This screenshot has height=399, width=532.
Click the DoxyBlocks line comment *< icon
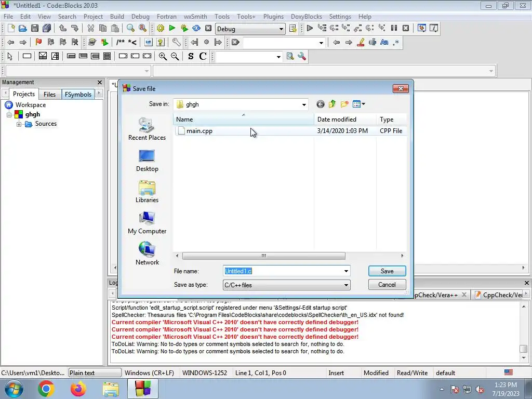point(132,42)
